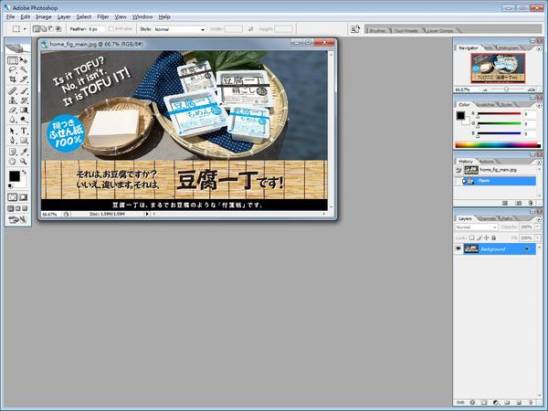Select the Clone Stamp tool
The width and height of the screenshot is (548, 411).
(x=13, y=101)
